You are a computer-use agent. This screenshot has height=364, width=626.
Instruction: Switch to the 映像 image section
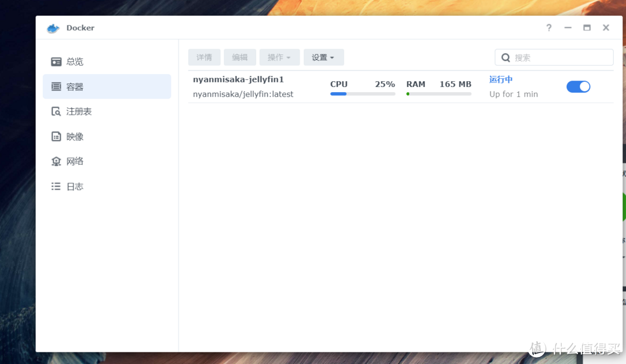click(107, 137)
